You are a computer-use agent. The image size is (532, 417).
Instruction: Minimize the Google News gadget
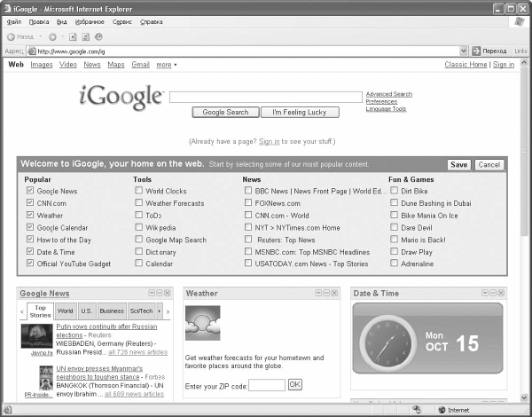coord(161,293)
